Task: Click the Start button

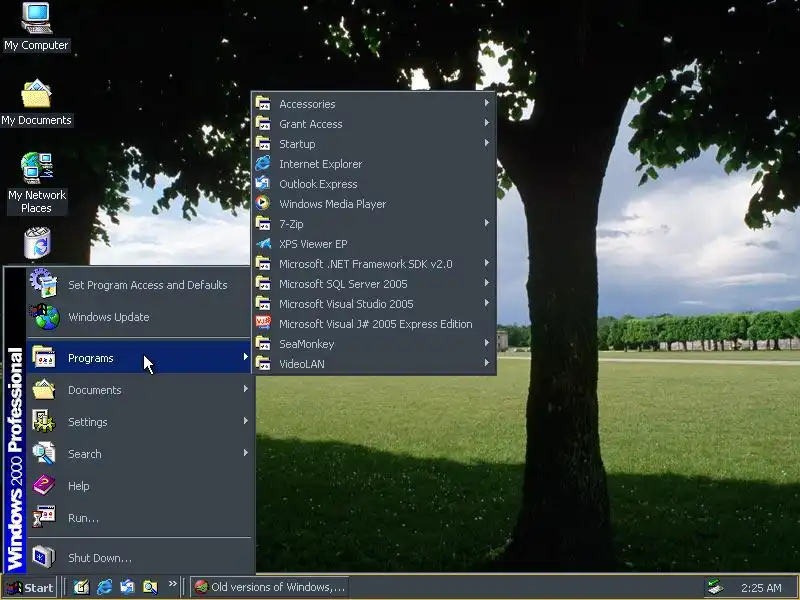Action: tap(30, 587)
